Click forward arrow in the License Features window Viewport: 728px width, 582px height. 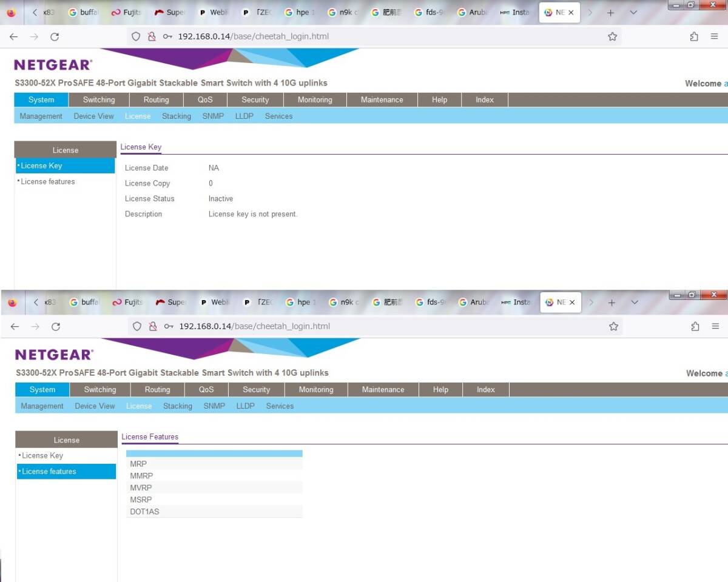tap(35, 326)
